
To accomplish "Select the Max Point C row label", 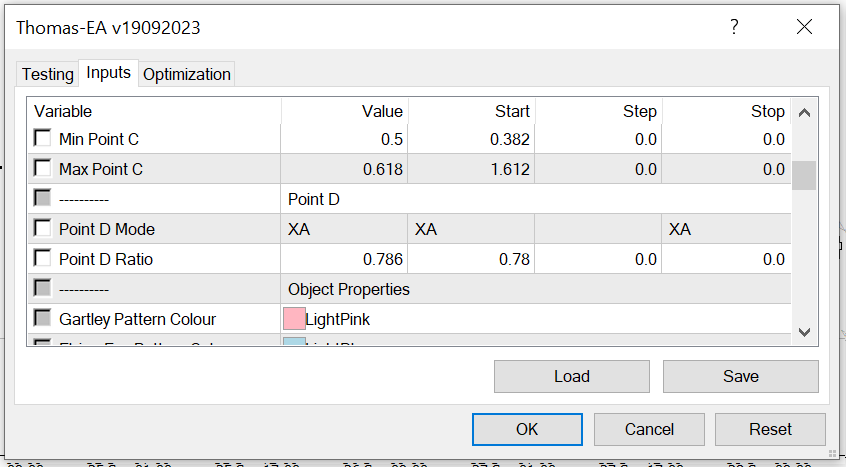I will point(101,169).
